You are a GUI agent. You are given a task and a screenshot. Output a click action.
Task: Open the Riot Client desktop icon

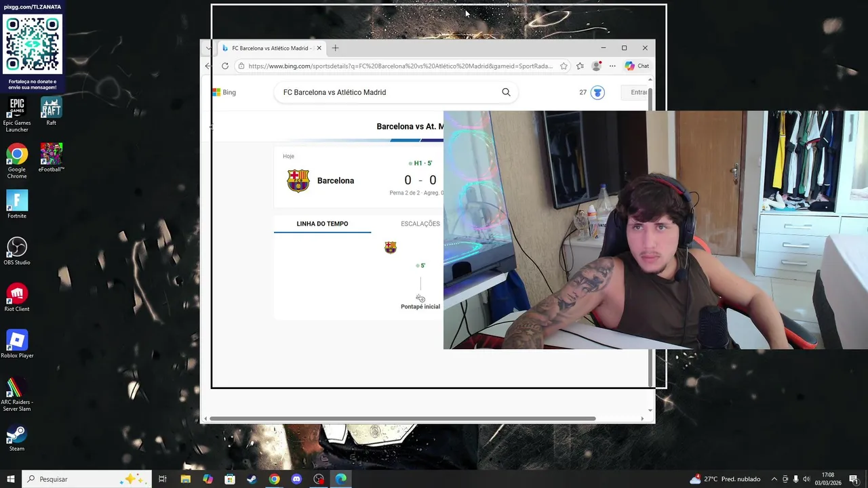click(x=17, y=298)
